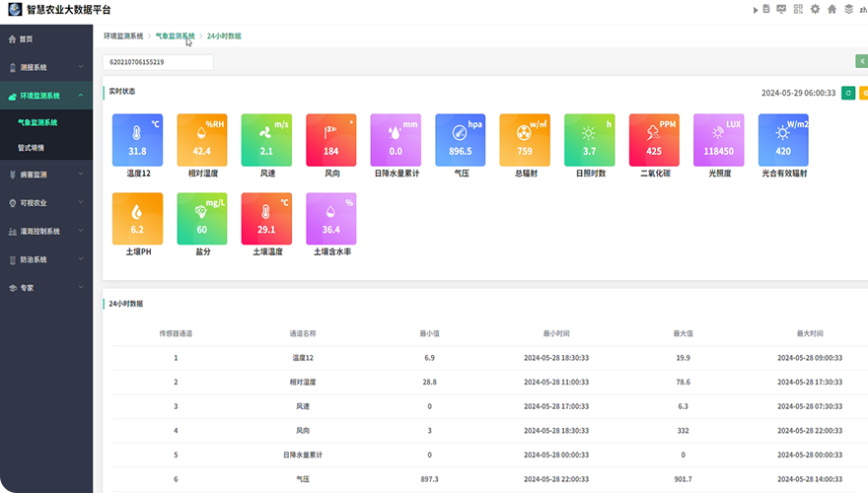Click the device ID input field
Viewport: 868px width, 493px height.
tap(158, 62)
